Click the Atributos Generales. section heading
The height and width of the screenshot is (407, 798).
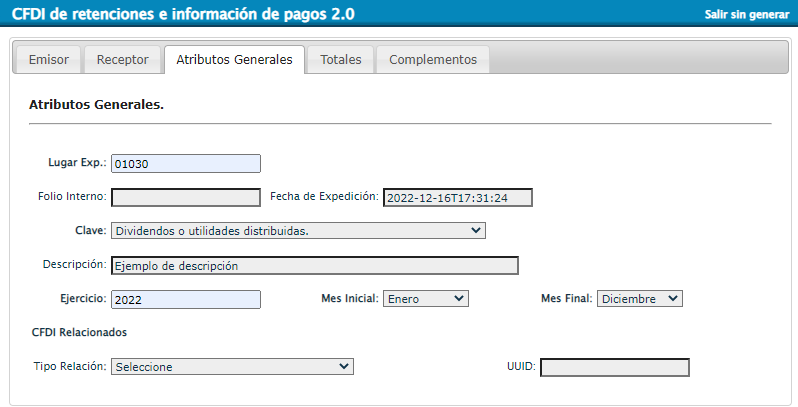click(96, 105)
